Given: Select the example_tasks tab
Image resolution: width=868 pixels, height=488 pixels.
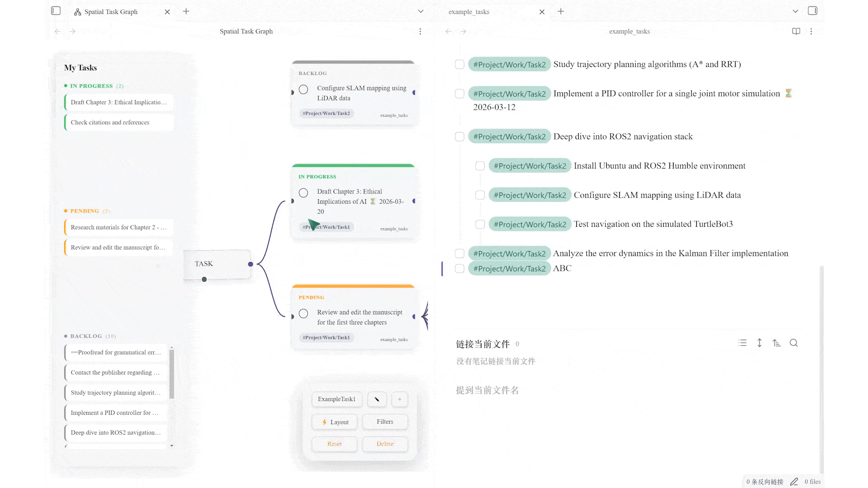Looking at the screenshot, I should (x=469, y=12).
